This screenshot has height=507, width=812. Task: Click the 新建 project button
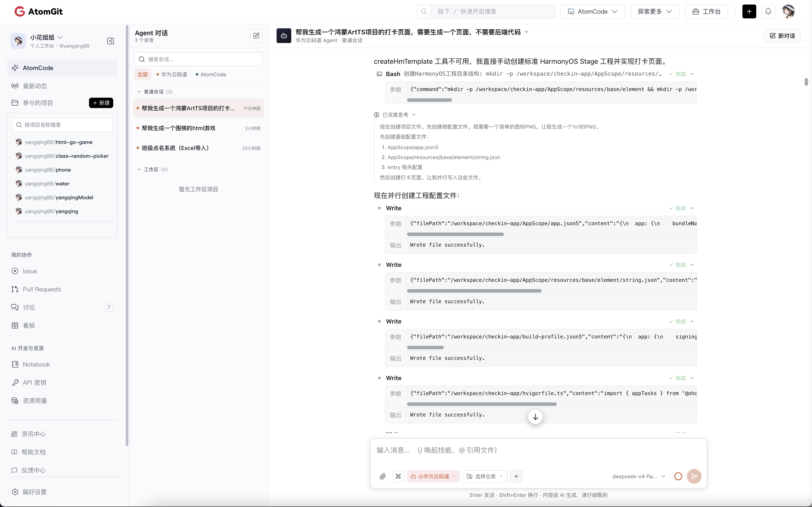(x=101, y=103)
